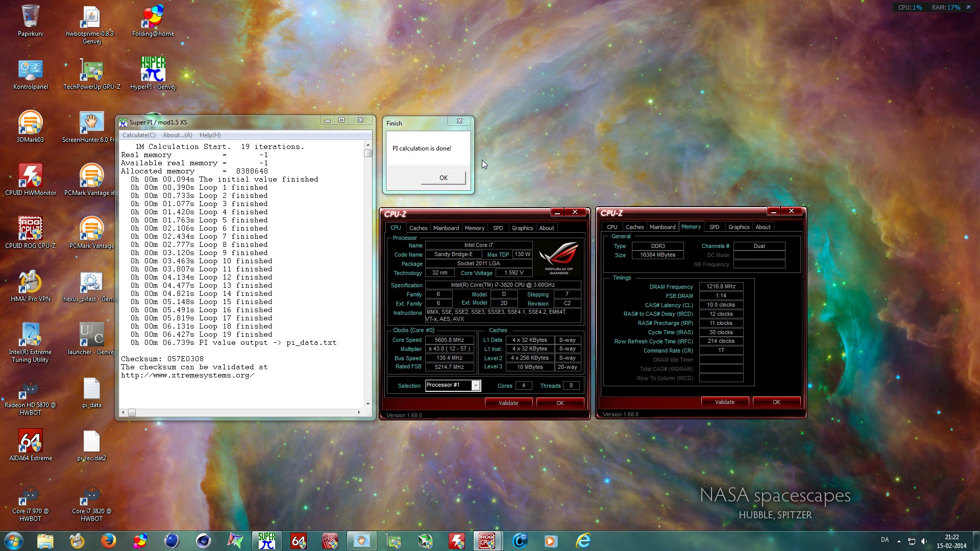Open pi_rec.dat2 file on desktop
980x551 pixels.
point(92,445)
